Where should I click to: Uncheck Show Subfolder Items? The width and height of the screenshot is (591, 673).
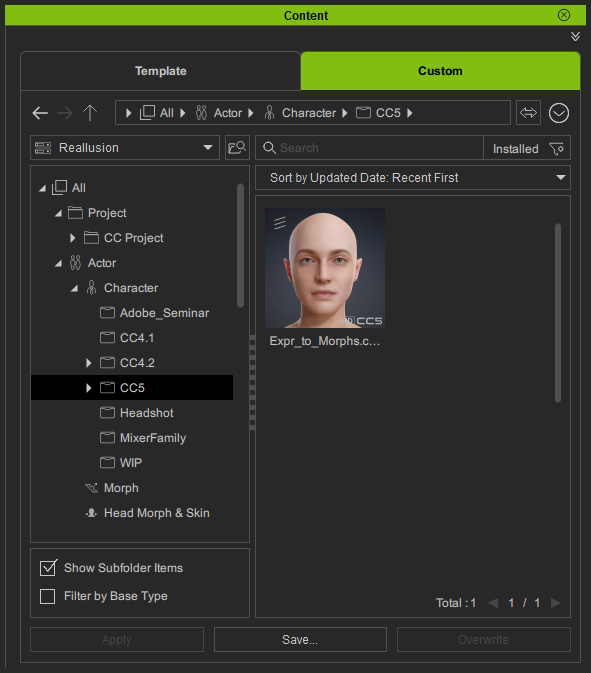point(48,568)
